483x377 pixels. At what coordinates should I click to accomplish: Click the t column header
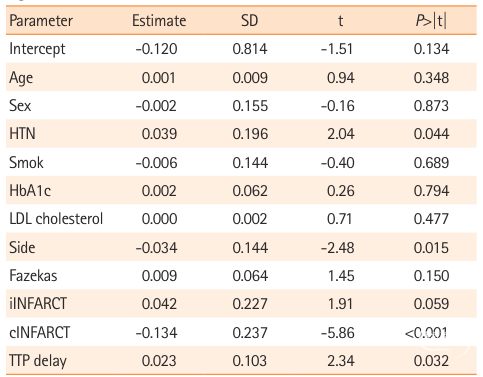click(340, 21)
